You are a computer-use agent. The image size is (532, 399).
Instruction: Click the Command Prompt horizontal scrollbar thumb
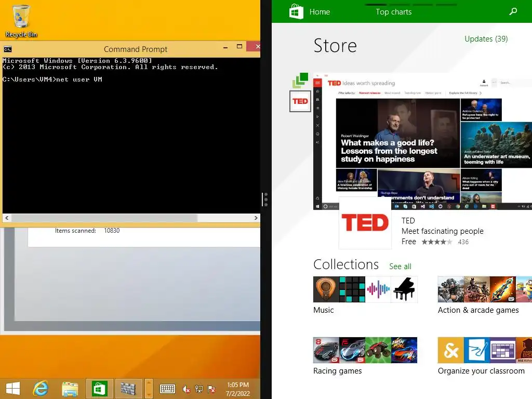pyautogui.click(x=104, y=218)
